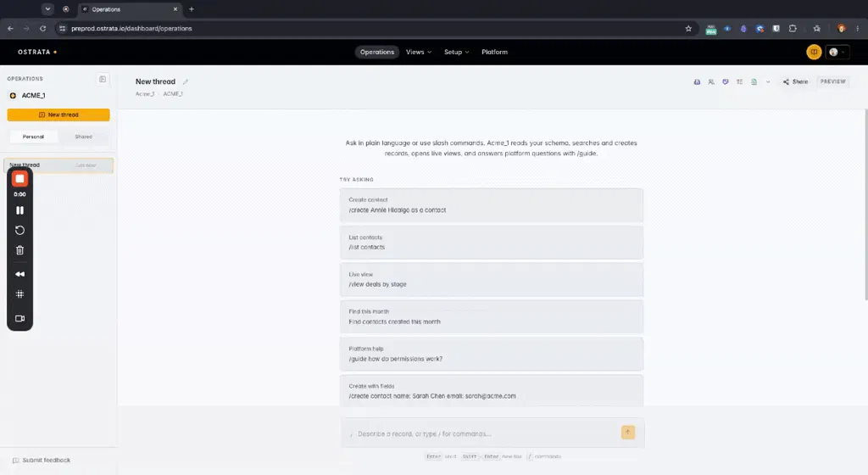Open the browser three-dot menu
The height and width of the screenshot is (475, 868).
858,29
